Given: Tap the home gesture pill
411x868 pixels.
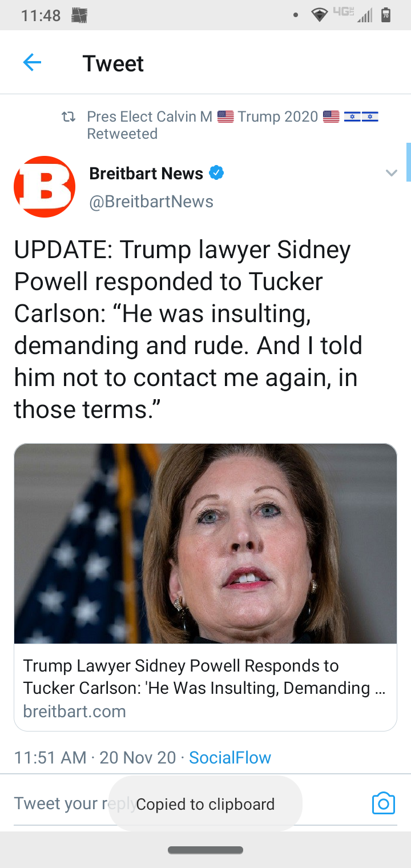Looking at the screenshot, I should pyautogui.click(x=205, y=850).
